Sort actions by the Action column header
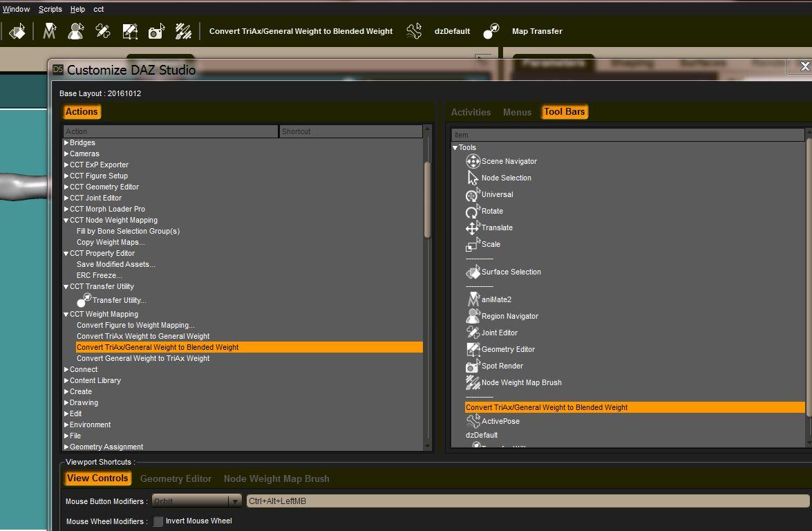The image size is (812, 531). click(171, 131)
